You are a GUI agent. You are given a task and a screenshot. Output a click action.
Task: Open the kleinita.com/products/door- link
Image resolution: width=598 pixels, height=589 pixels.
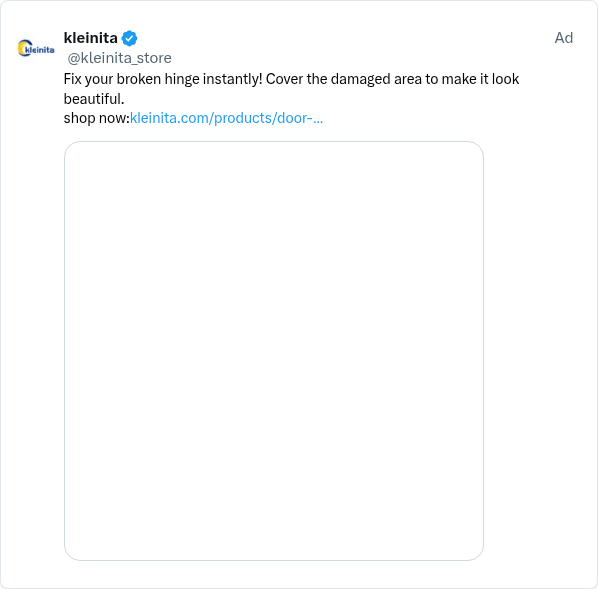226,118
